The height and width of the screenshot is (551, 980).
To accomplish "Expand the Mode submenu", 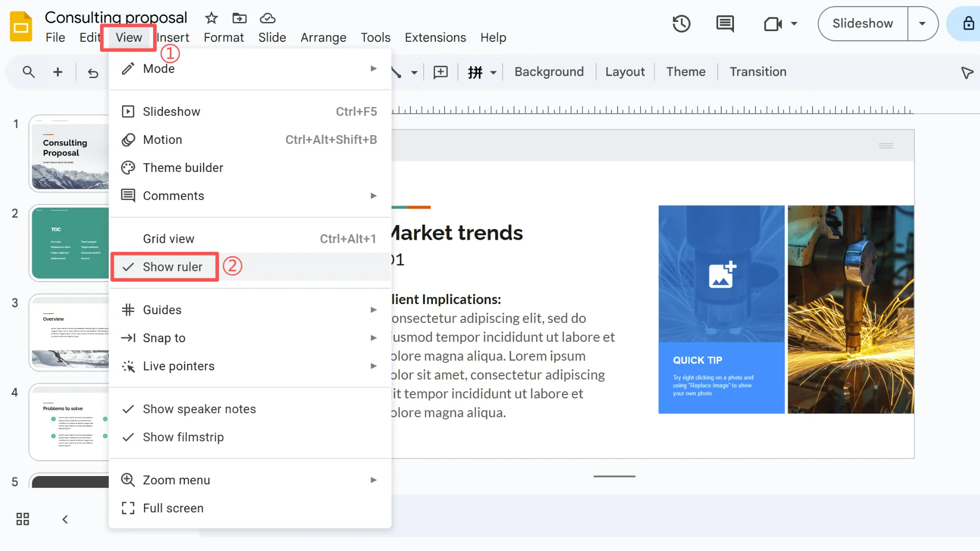I will (250, 68).
